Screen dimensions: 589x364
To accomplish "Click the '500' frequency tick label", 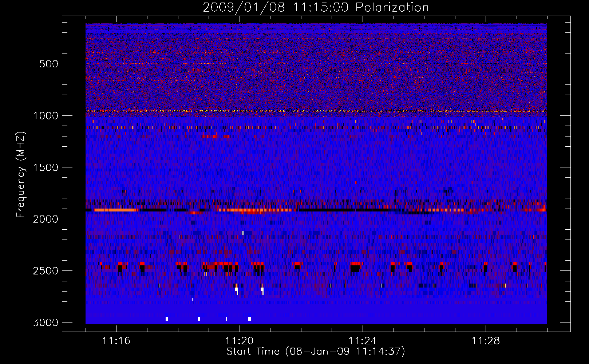I will click(x=49, y=64).
